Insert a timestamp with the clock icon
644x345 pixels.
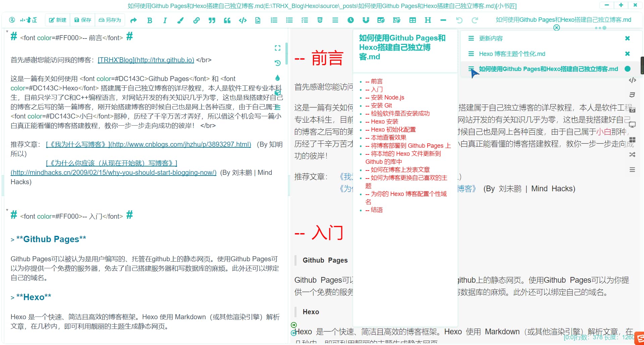[351, 20]
